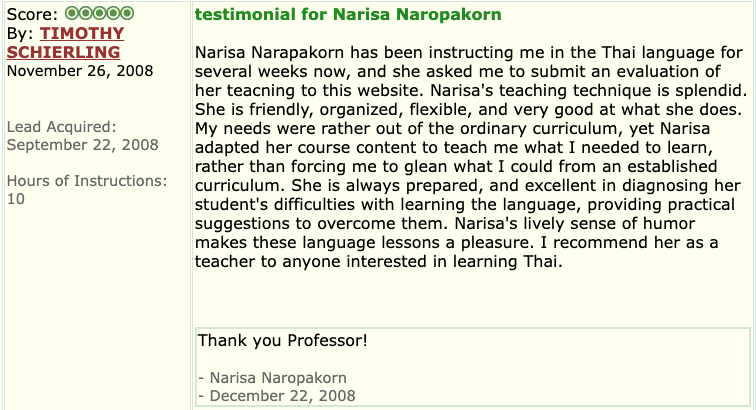Click the second green score circle
The width and height of the screenshot is (756, 410).
(x=86, y=13)
